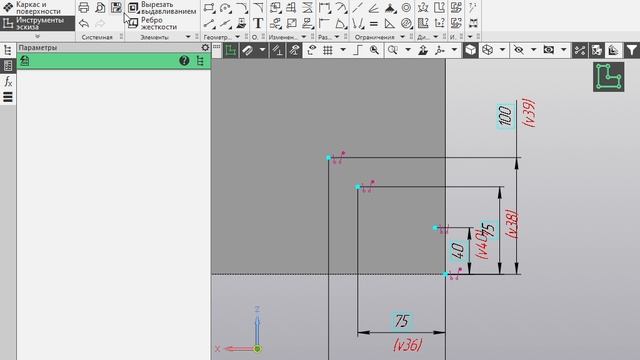The width and height of the screenshot is (640, 360).
Task: Toggle parametric mode button
Action: point(278,50)
